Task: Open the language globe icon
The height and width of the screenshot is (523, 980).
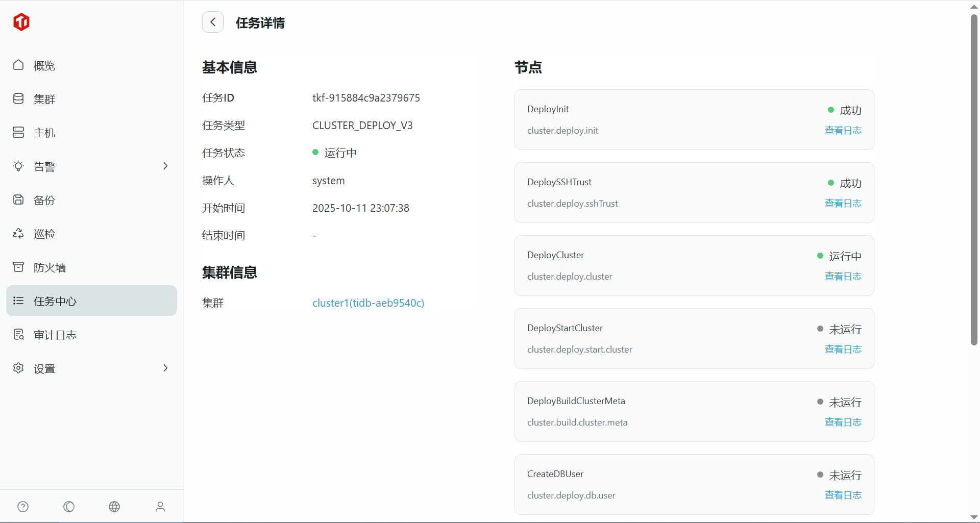Action: tap(114, 507)
